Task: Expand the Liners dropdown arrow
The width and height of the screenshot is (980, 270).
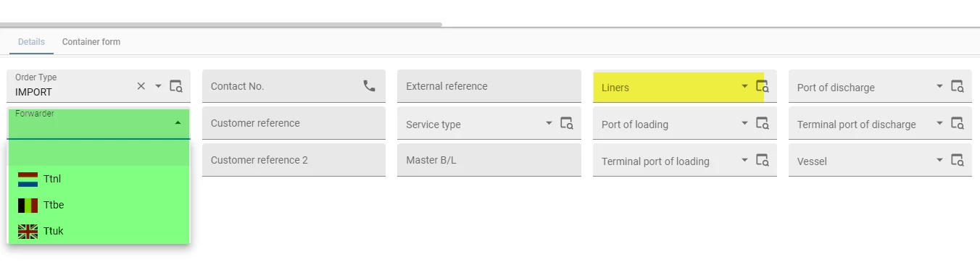Action: tap(744, 86)
